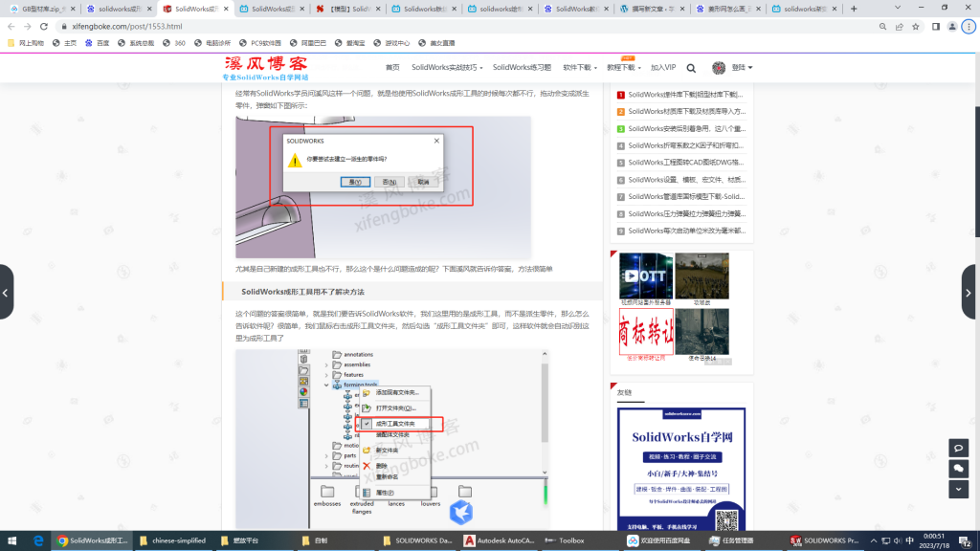This screenshot has height=551, width=980.
Task: Click the 商标转让 red thumbnail
Action: (646, 331)
